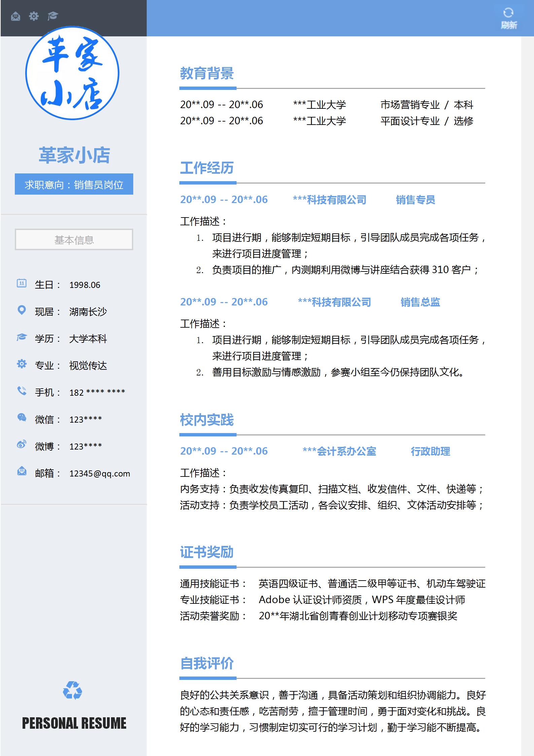The image size is (534, 756).
Task: Click the 活动荣誉奖励： label
Action: point(214,616)
